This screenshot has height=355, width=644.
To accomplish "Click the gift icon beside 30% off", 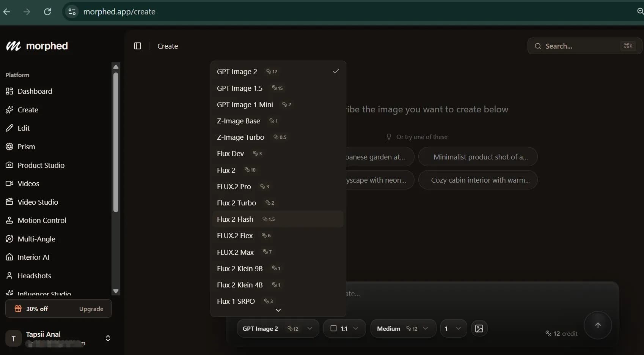I will click(x=18, y=309).
